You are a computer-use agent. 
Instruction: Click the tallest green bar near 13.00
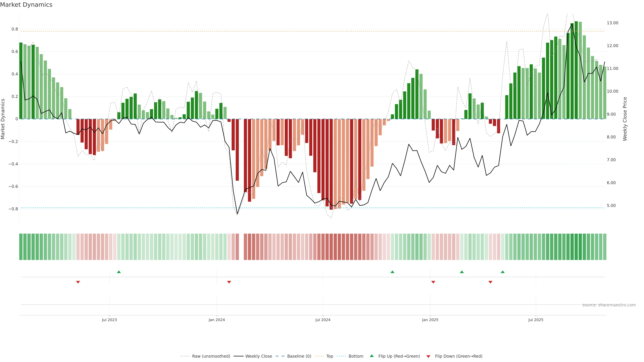tap(576, 70)
